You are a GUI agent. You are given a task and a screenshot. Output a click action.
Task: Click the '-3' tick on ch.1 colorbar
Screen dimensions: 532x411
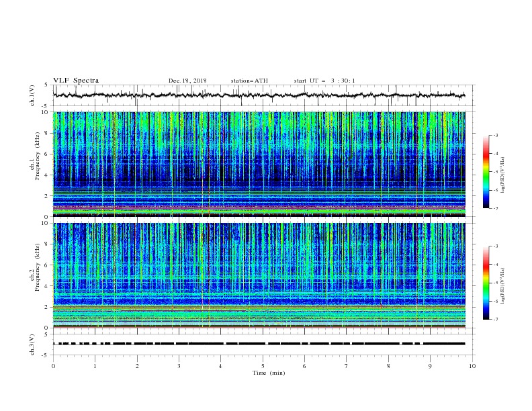(495, 135)
